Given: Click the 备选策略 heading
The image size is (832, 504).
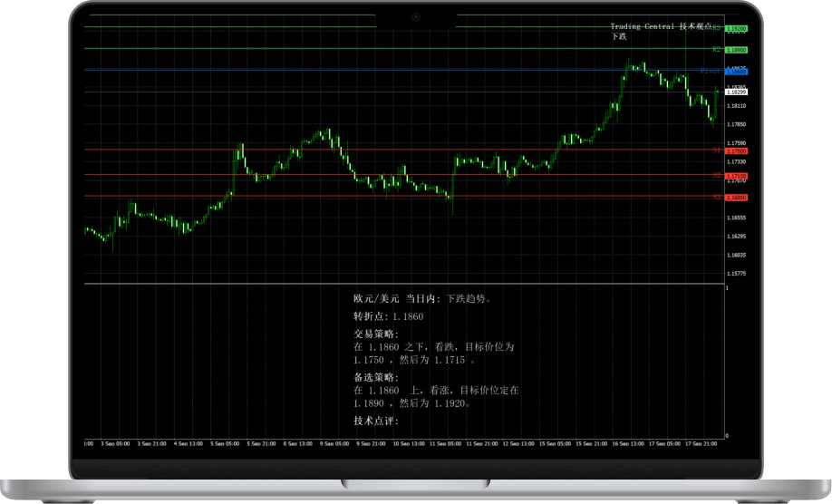Looking at the screenshot, I should pos(376,377).
